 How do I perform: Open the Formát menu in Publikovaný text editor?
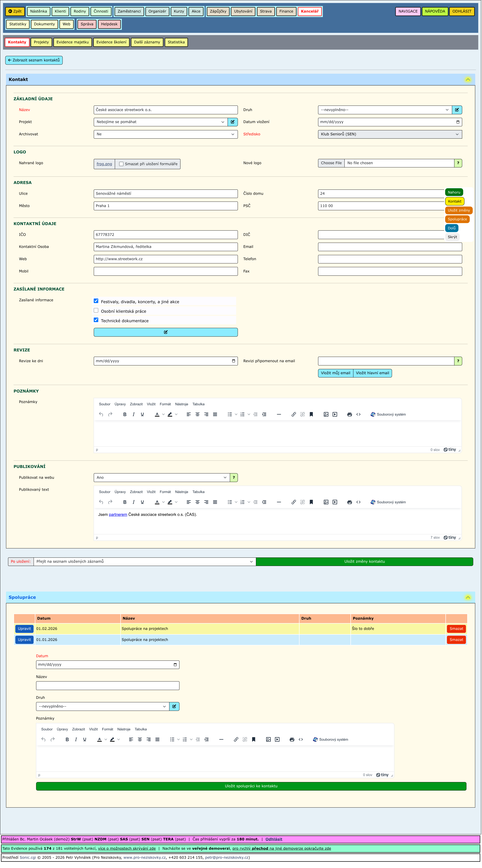click(165, 492)
